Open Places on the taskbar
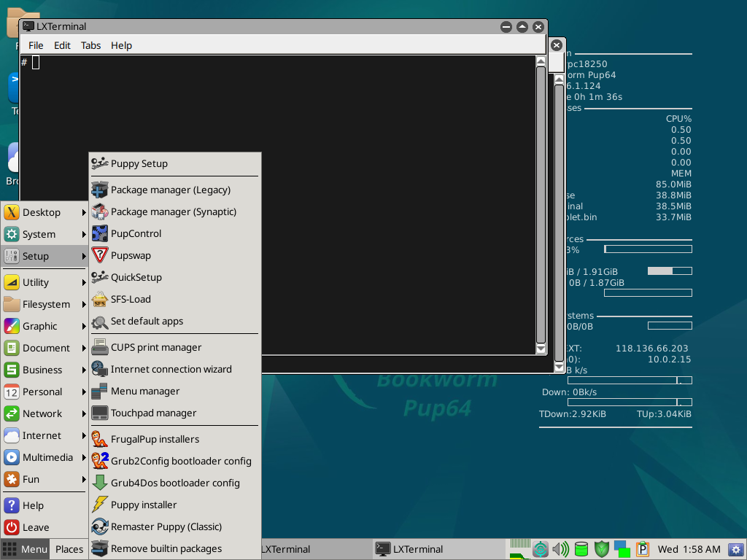 point(69,549)
